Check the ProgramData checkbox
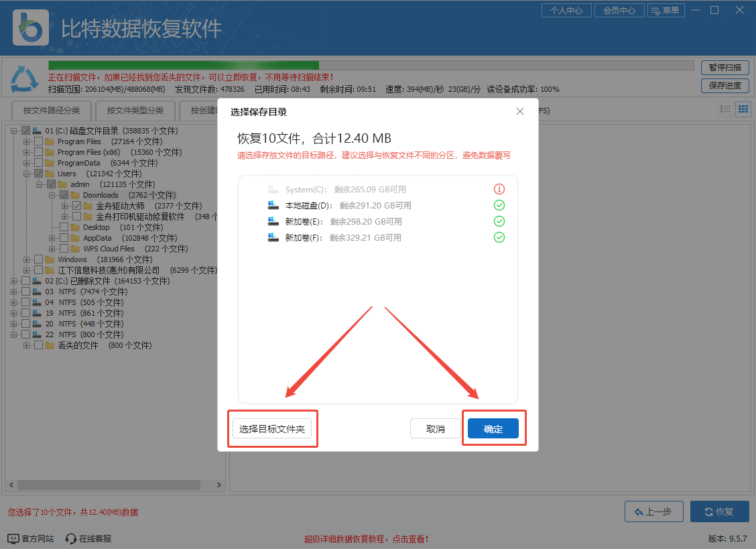This screenshot has height=549, width=756. point(39,163)
